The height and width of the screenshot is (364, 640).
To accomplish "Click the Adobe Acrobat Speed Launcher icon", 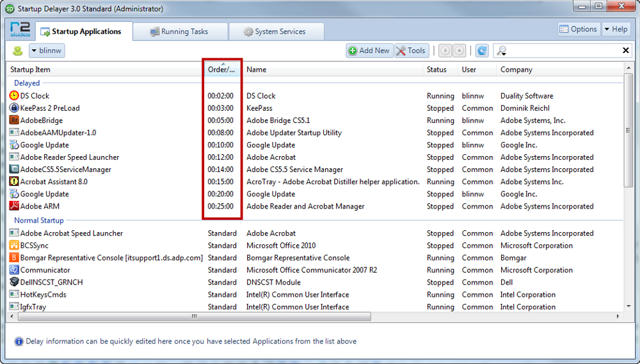I will pos(14,233).
